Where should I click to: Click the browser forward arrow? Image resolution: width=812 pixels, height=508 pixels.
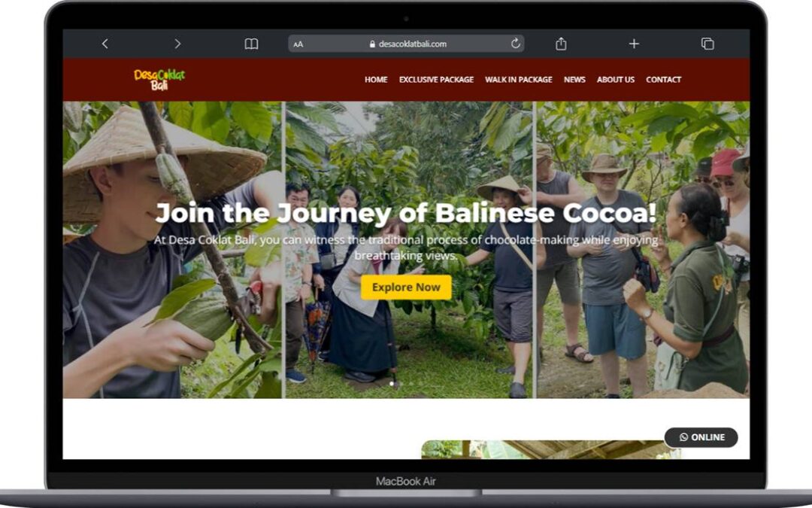177,44
